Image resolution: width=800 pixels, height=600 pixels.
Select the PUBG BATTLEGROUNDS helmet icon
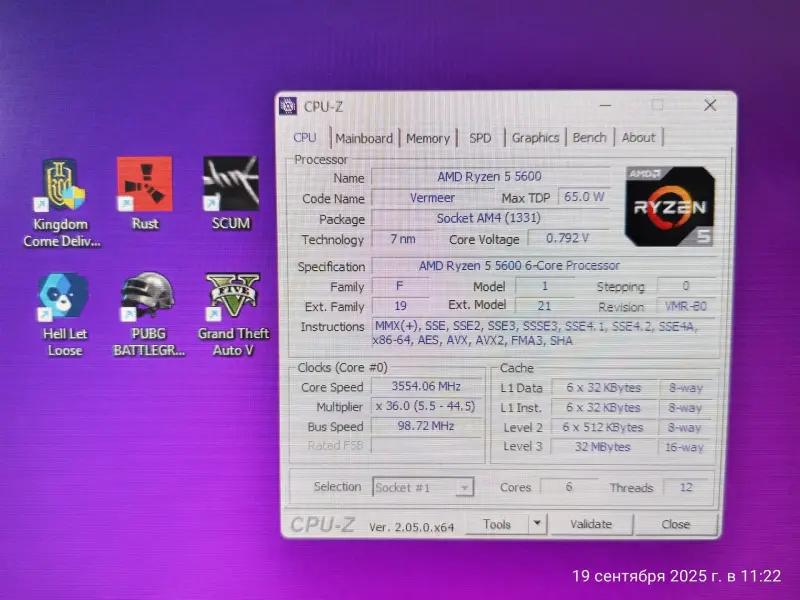(147, 296)
